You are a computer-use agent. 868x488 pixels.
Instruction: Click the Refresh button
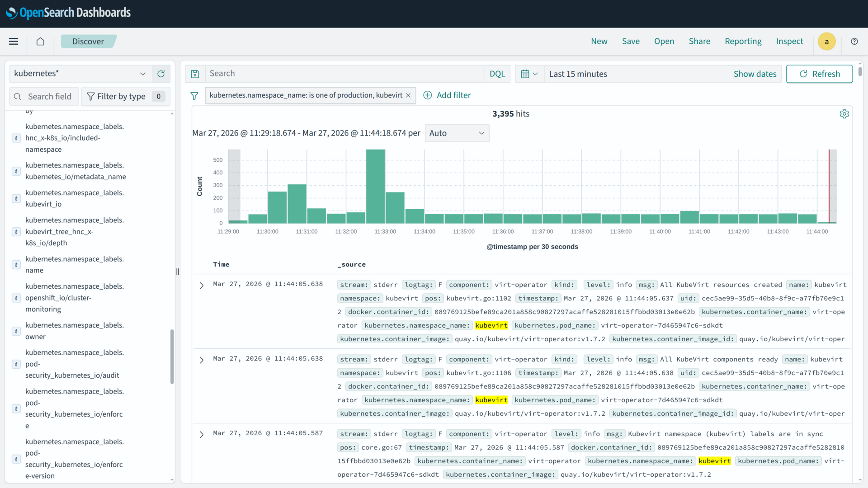(819, 74)
